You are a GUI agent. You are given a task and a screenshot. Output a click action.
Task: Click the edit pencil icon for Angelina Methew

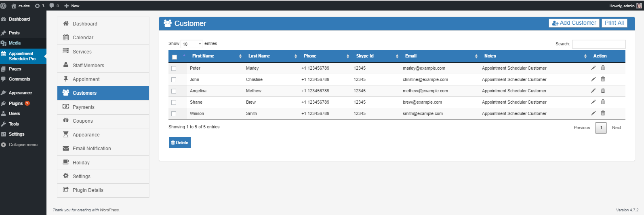pos(593,91)
